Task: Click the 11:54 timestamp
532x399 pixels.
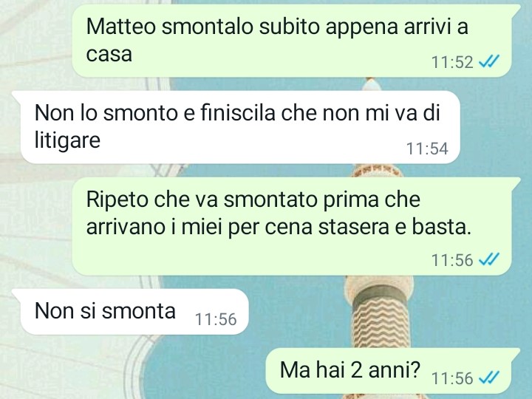Action: point(427,149)
